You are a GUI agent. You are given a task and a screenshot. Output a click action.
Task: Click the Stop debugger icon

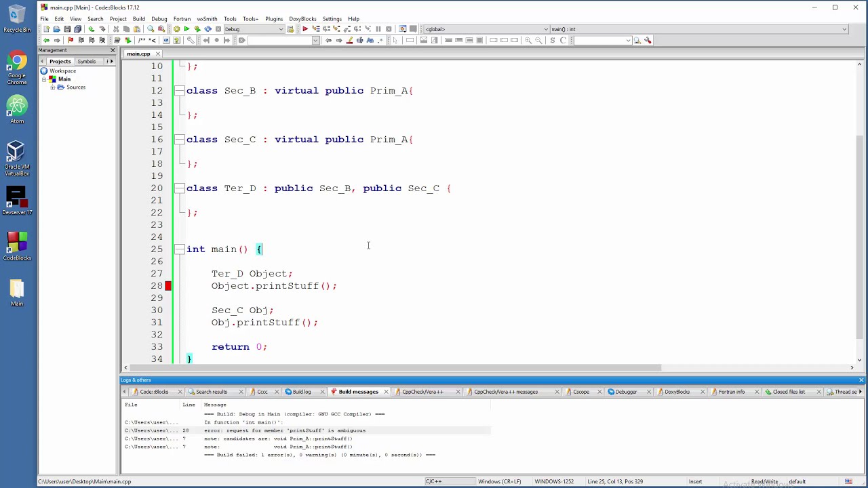point(389,29)
